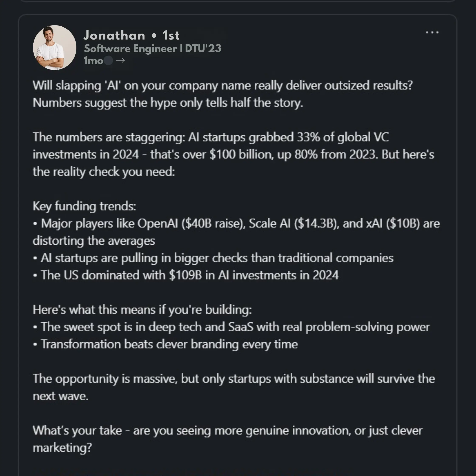Click the 'US dominated with $109B' bullet
Image resolution: width=476 pixels, height=476 pixels.
click(190, 275)
